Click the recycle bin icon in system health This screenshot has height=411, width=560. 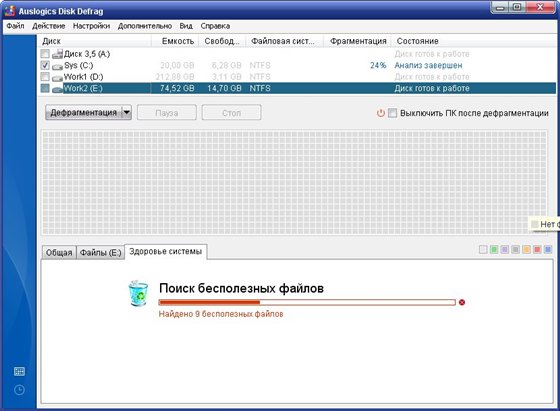[x=138, y=293]
